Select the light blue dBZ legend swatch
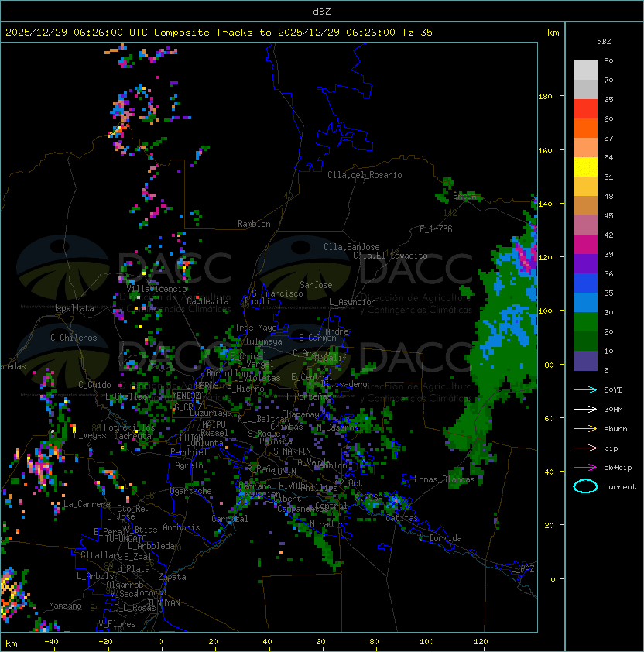The width and height of the screenshot is (644, 652). 585,302
